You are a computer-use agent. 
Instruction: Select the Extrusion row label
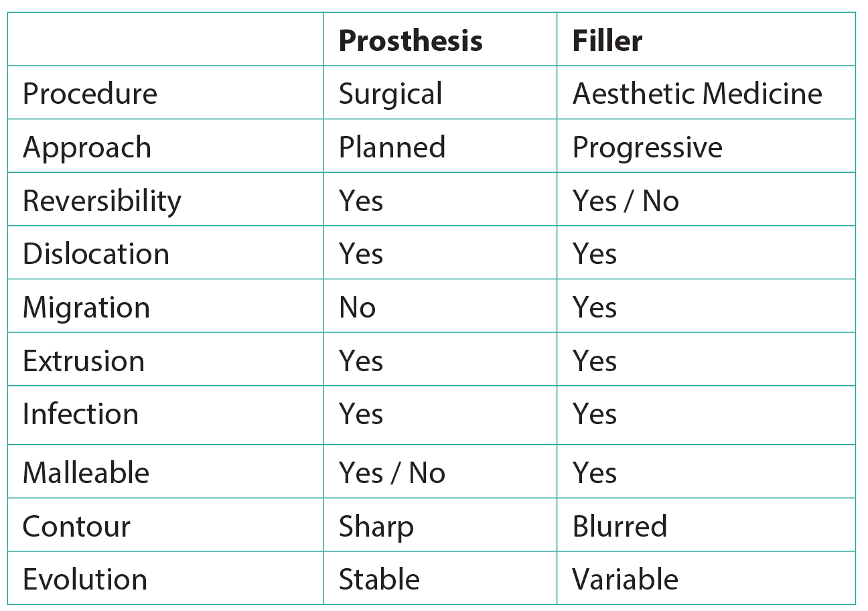84,361
